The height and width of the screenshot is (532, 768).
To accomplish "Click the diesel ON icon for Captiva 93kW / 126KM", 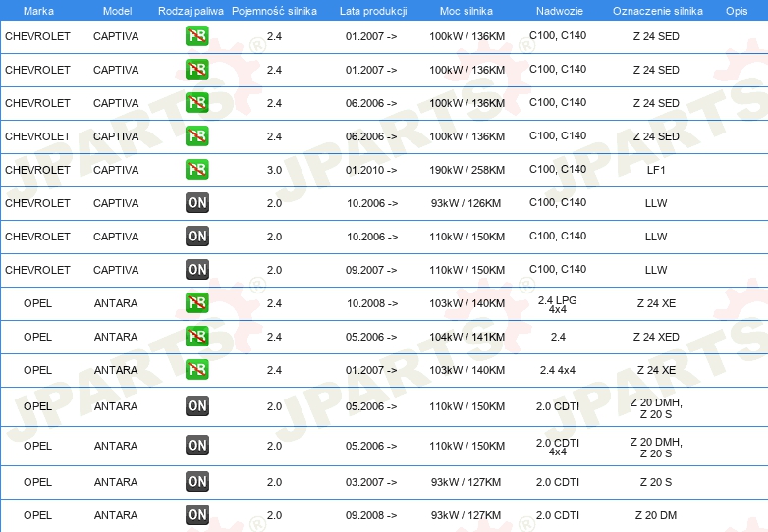I will (197, 203).
